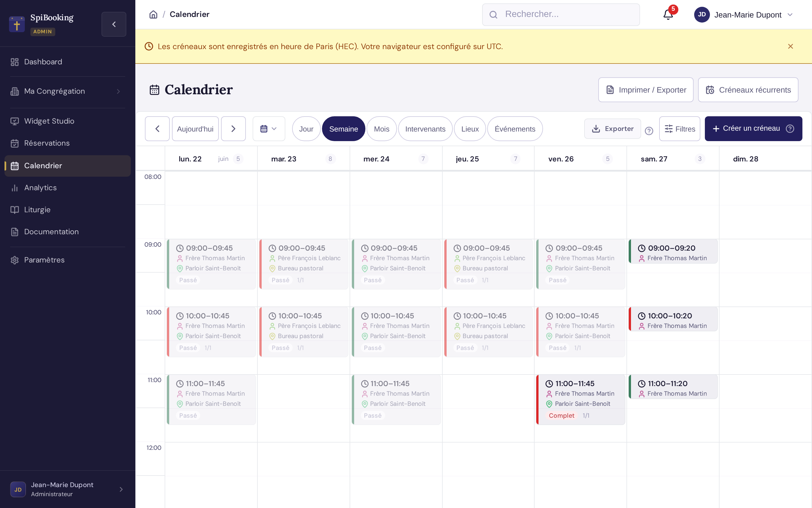Click the clock icon in the warning banner

pyautogui.click(x=149, y=46)
